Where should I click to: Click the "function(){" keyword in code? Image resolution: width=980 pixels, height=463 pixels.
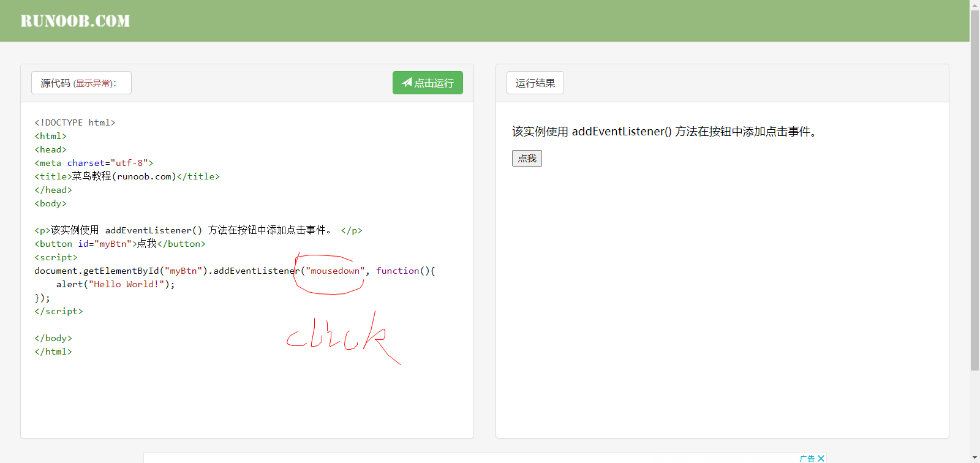pyautogui.click(x=405, y=271)
